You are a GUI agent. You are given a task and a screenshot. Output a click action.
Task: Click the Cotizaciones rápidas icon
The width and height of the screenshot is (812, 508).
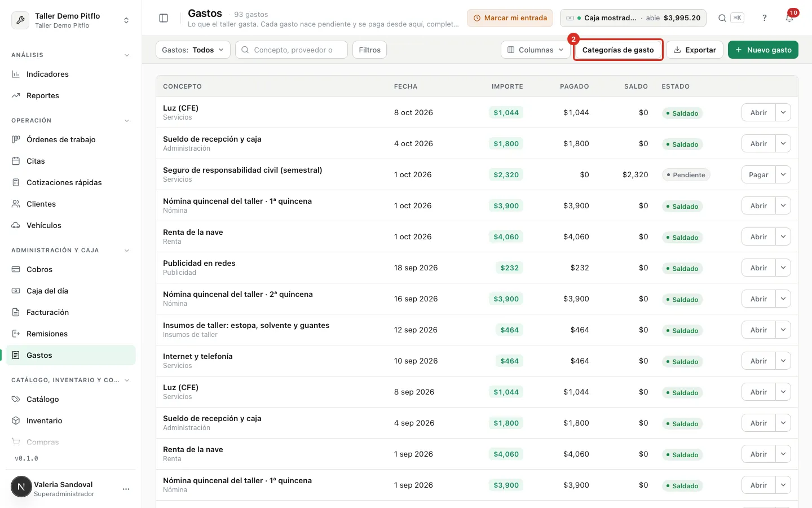[16, 182]
